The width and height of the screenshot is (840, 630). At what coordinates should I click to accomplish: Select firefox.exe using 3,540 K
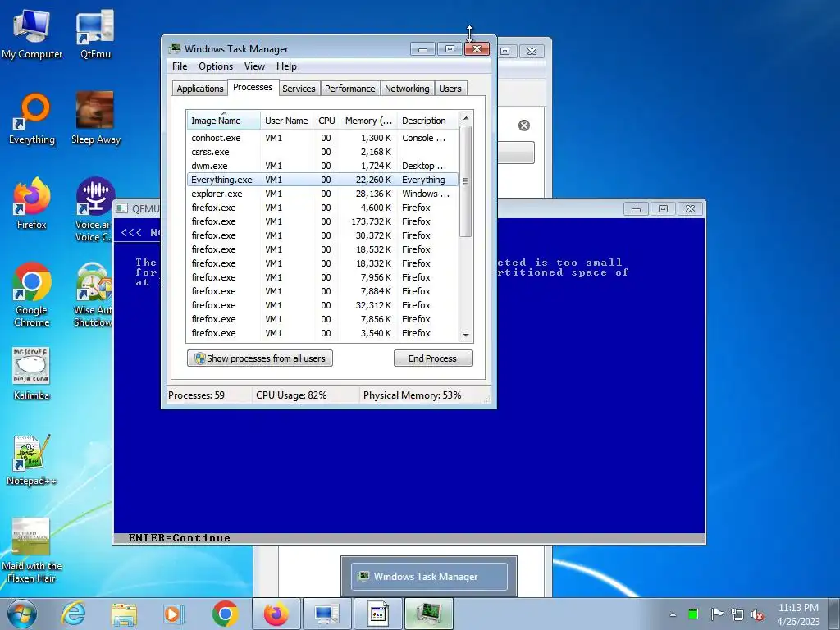coord(323,333)
